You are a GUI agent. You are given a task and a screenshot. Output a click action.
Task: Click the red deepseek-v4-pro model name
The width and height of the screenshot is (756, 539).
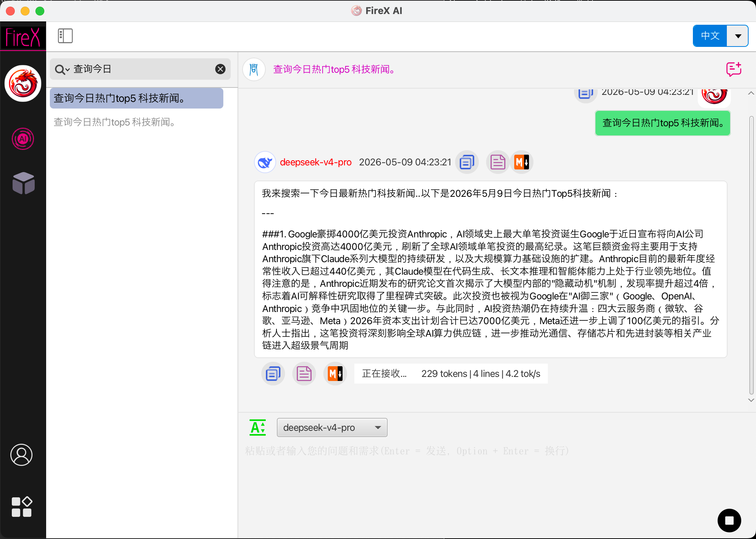[316, 162]
